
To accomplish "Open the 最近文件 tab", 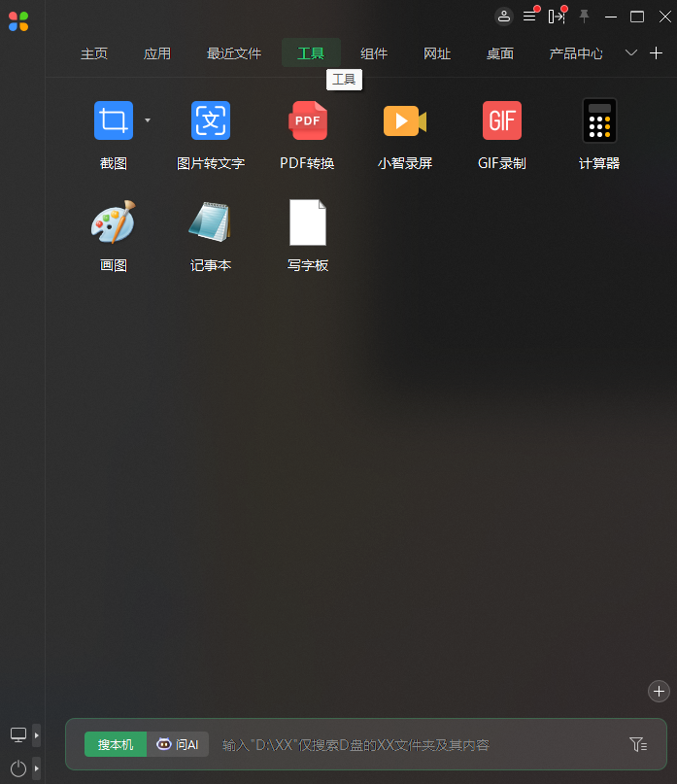I will coord(234,53).
